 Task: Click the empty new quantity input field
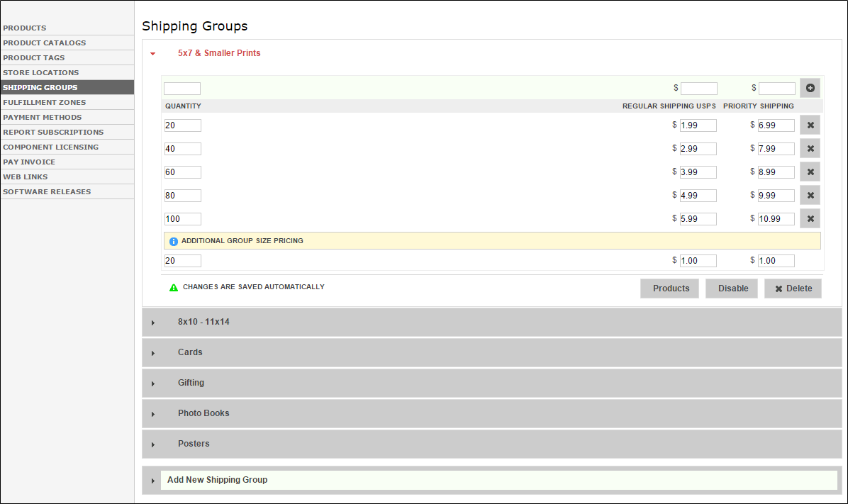(182, 89)
